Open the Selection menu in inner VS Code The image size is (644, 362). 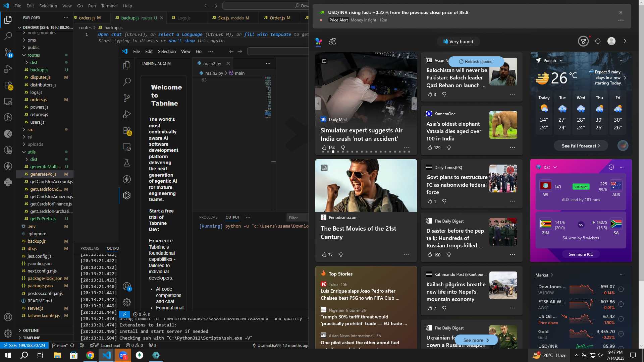pyautogui.click(x=167, y=51)
